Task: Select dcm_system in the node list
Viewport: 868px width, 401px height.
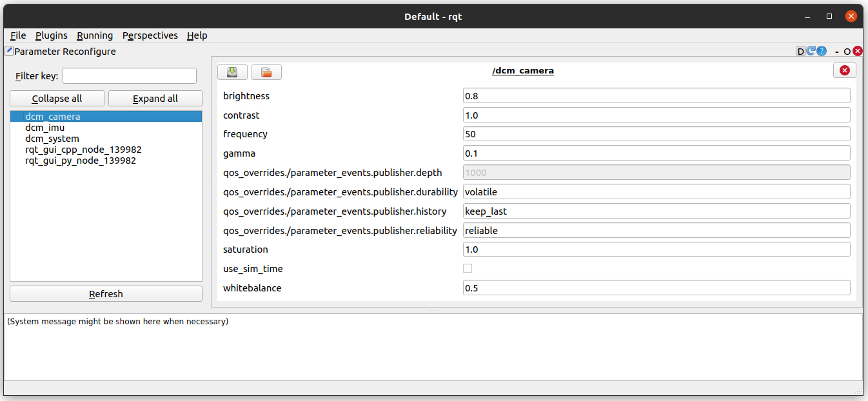Action: (52, 139)
